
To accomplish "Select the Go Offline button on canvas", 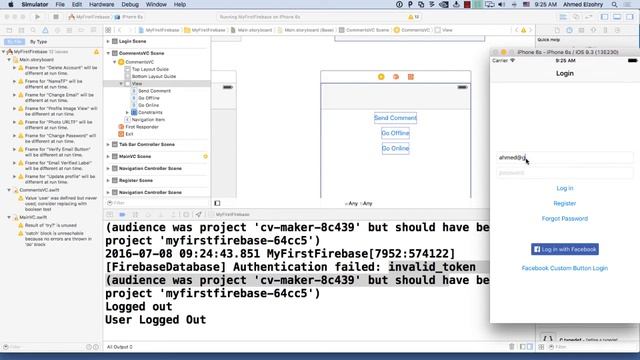I will tap(395, 133).
